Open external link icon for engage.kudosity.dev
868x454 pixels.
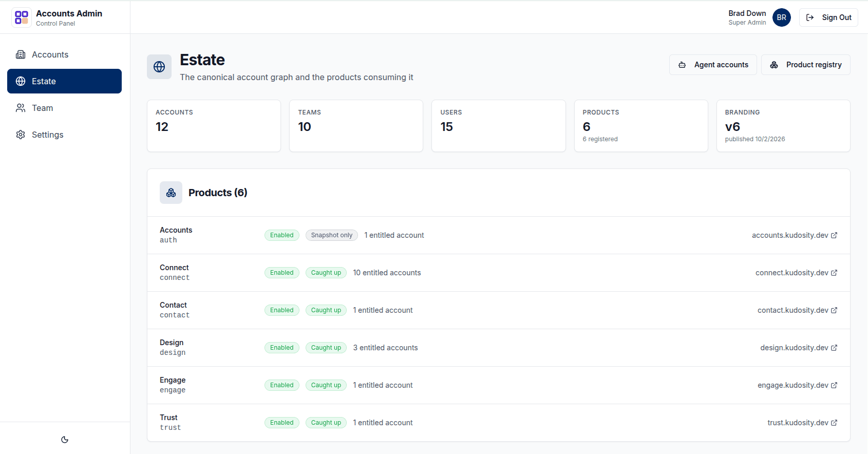click(x=834, y=385)
